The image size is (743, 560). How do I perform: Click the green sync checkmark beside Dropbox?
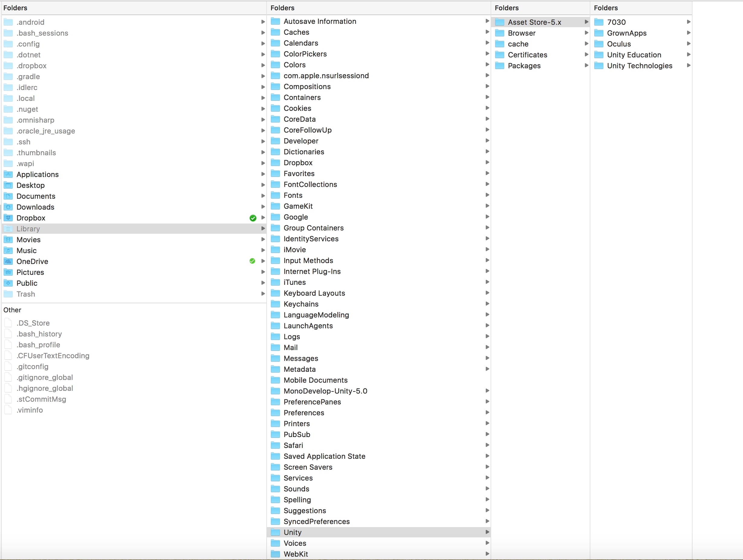(x=253, y=218)
